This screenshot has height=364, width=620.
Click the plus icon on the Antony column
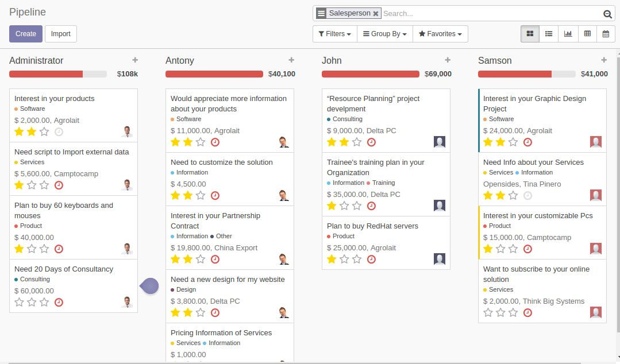(x=291, y=59)
